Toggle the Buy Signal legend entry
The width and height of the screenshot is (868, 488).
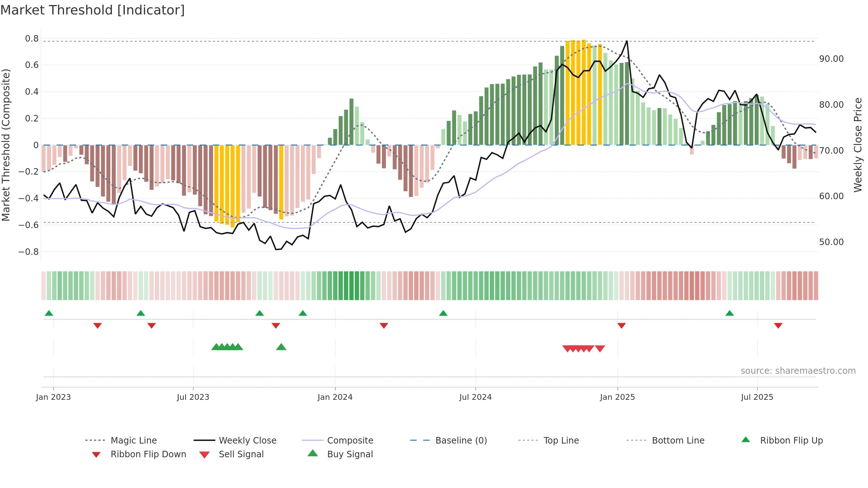tap(340, 454)
